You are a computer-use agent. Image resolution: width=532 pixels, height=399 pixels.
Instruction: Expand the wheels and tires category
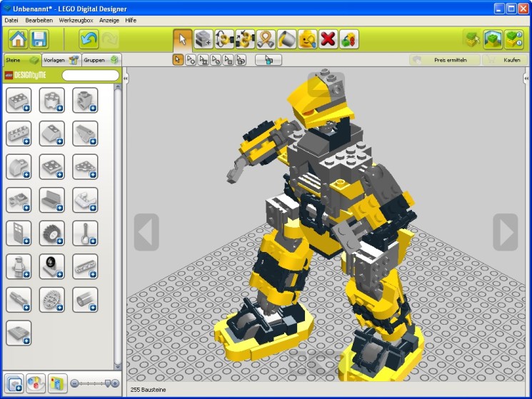coord(52,233)
